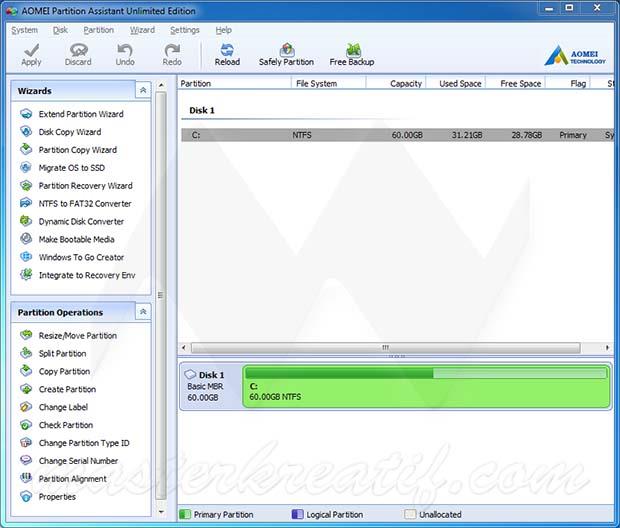This screenshot has height=528, width=620.
Task: Open NTFS to FAT32 Converter
Action: [x=85, y=204]
